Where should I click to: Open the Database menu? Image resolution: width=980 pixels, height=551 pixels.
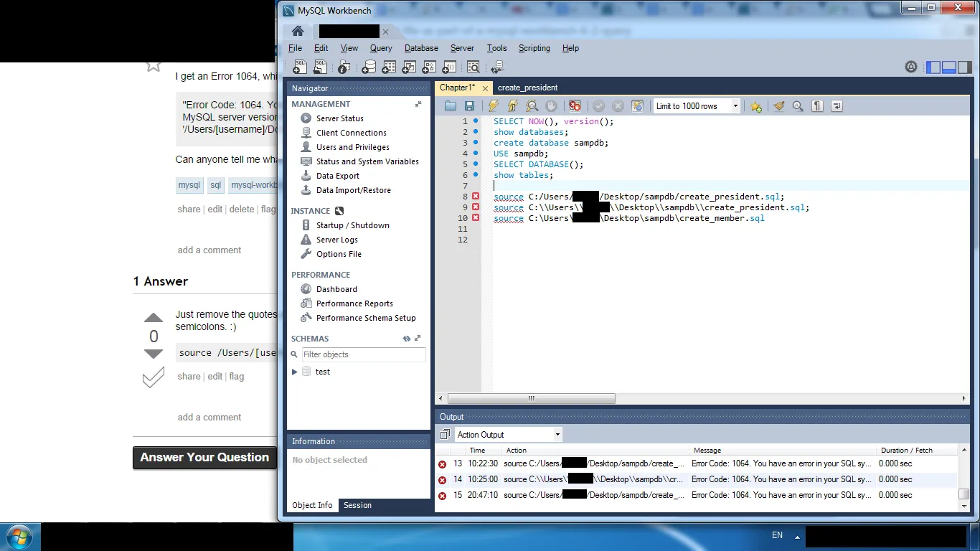421,48
